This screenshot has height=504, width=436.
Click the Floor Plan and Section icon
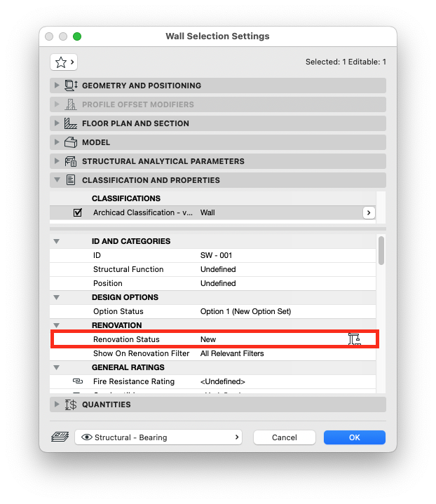click(71, 123)
